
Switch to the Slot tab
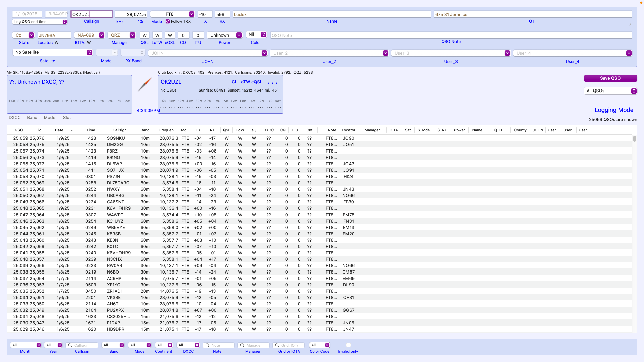tap(67, 118)
